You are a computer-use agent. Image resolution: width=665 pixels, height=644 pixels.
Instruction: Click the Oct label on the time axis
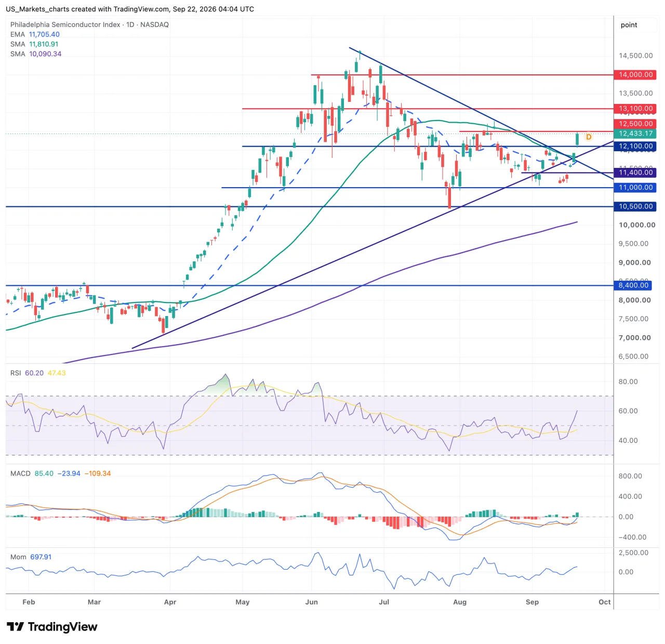pos(605,602)
